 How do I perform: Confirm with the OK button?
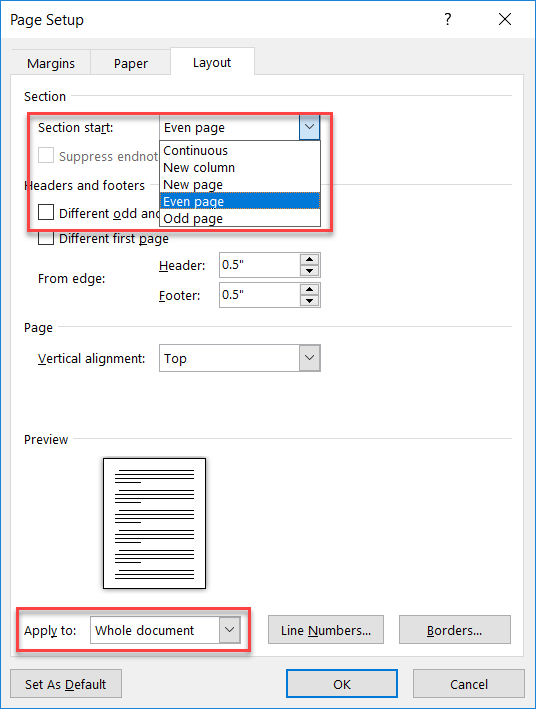[x=342, y=684]
